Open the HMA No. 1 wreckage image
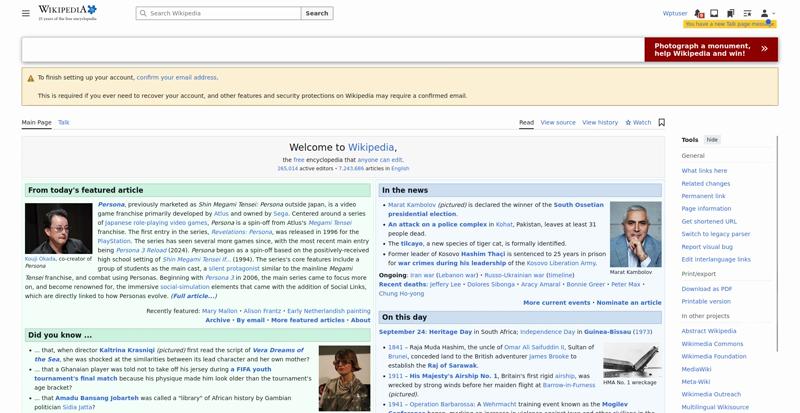Viewport: 800px width, 413px height. pyautogui.click(x=632, y=361)
